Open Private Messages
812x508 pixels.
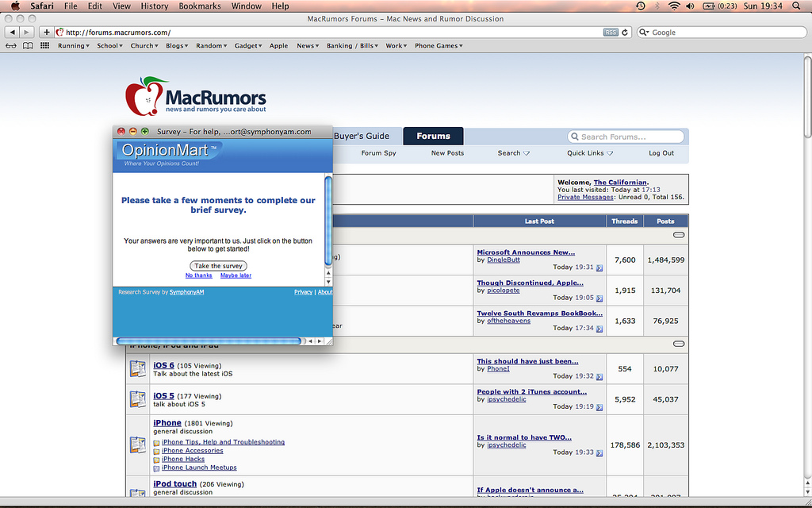click(585, 197)
